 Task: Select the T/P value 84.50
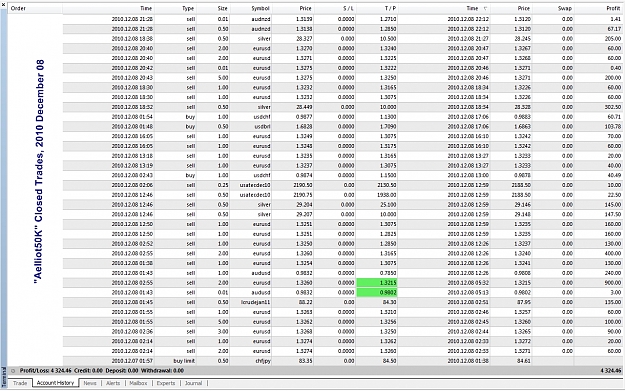389,361
